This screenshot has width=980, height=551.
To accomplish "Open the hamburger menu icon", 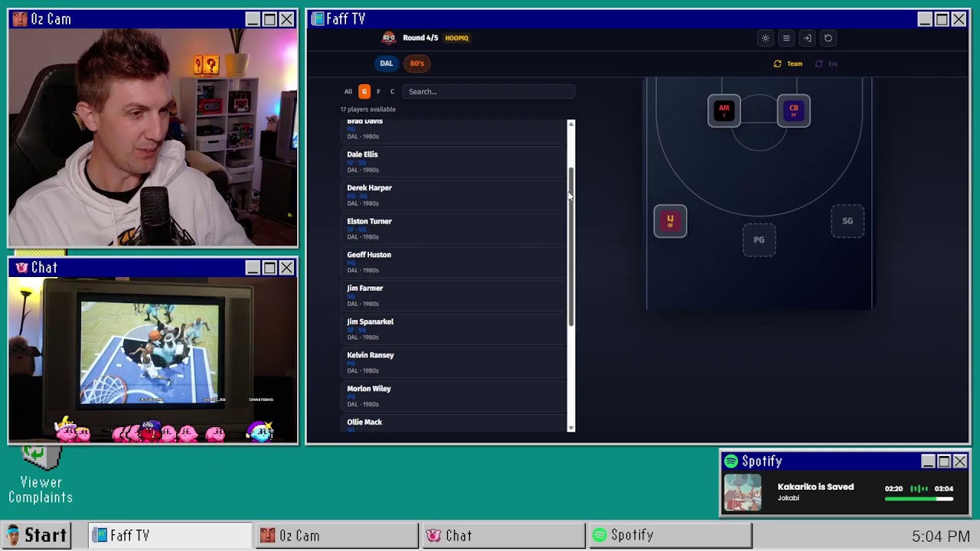I will tap(786, 38).
